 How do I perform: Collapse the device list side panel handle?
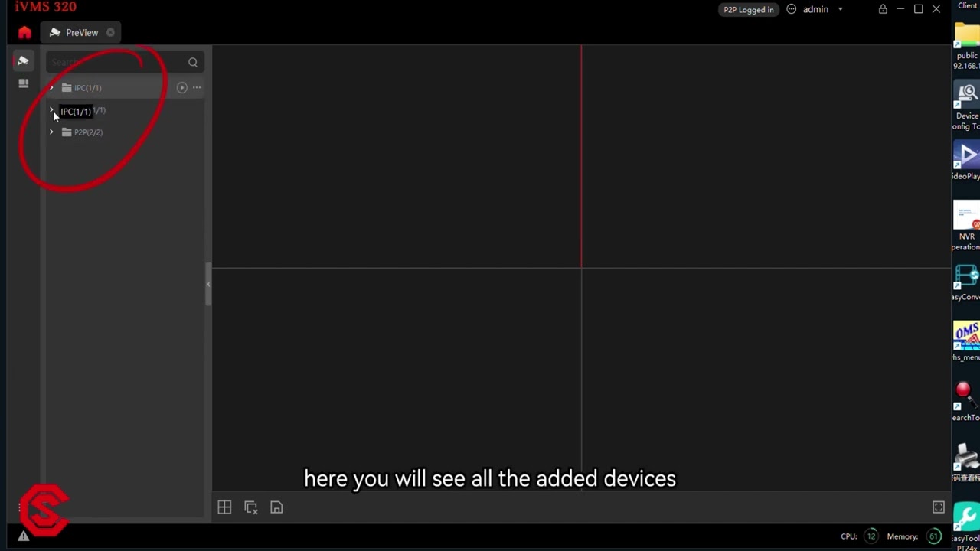(x=207, y=284)
